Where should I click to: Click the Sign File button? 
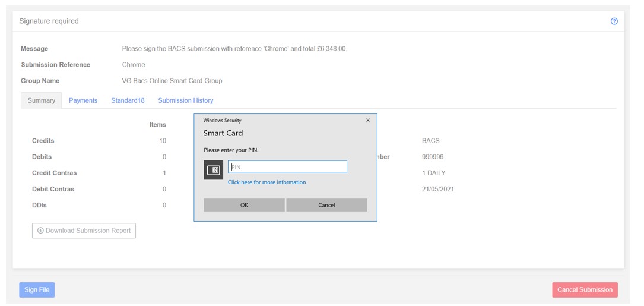tap(37, 289)
